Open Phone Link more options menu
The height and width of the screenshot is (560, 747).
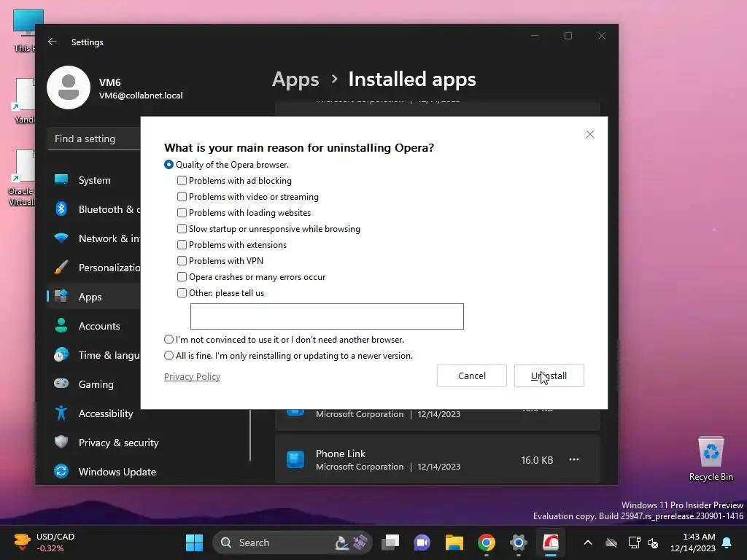pyautogui.click(x=574, y=459)
